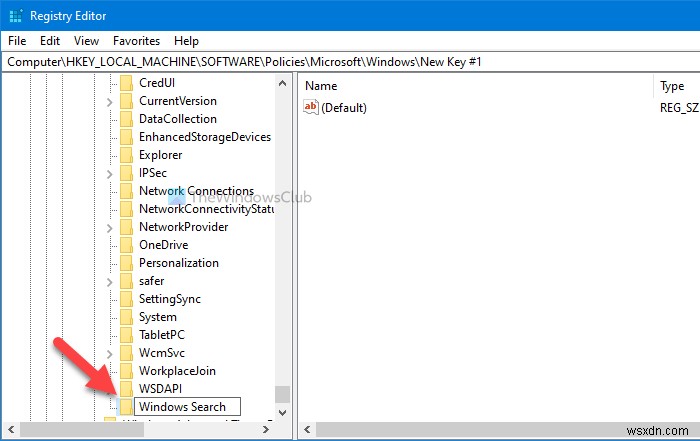Click the tree pane scroll left arrow
This screenshot has width=700, height=441.
point(11,429)
